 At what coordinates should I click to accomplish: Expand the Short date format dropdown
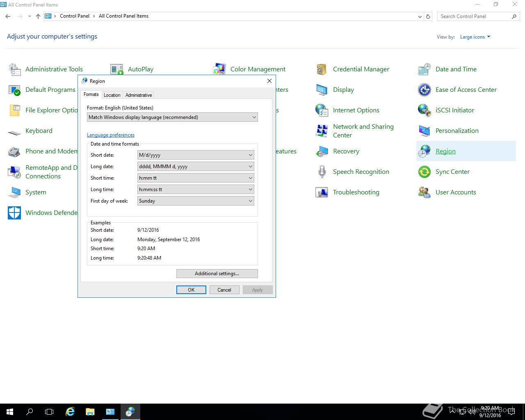pyautogui.click(x=196, y=155)
